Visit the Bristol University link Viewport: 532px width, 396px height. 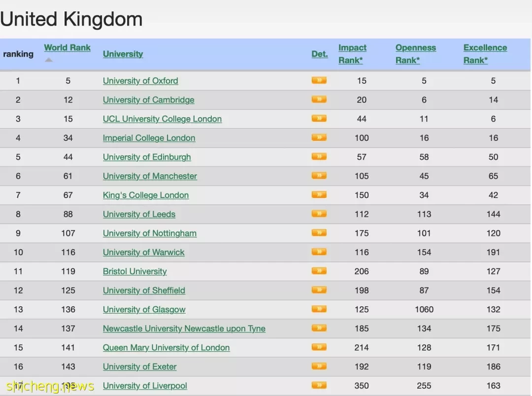coord(134,271)
